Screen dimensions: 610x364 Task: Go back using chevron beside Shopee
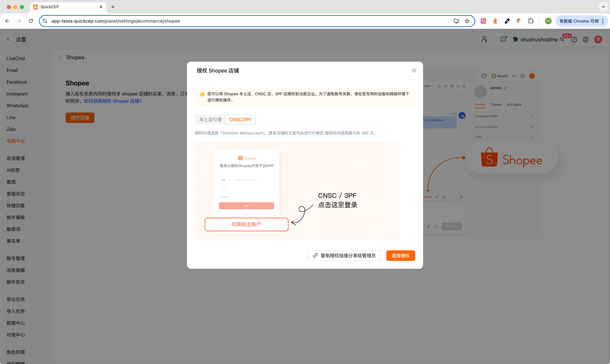pos(60,57)
